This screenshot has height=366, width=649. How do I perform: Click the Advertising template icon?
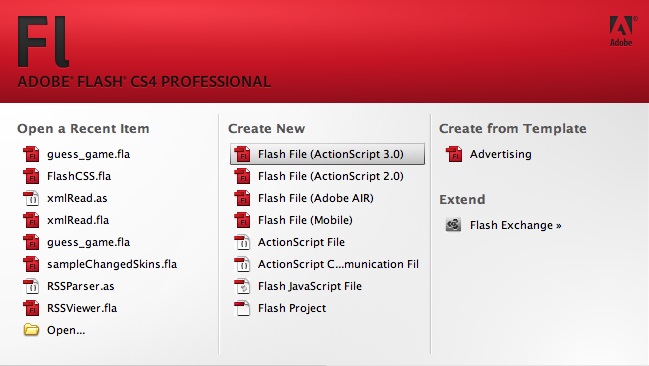454,154
